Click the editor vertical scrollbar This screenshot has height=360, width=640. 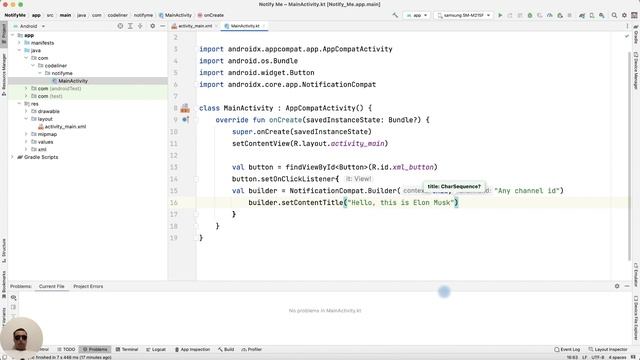[629, 155]
